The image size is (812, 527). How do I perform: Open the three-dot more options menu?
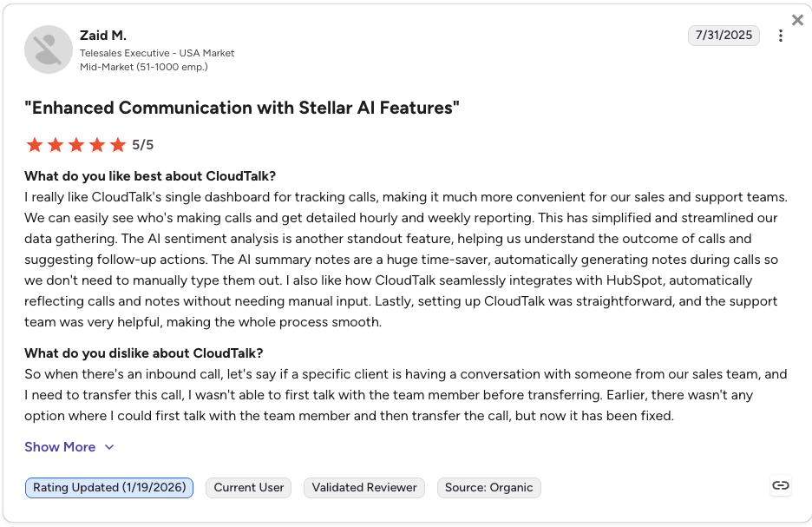[x=781, y=36]
